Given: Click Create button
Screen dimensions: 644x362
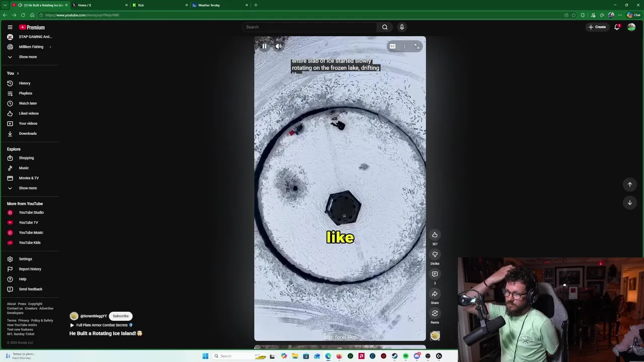Looking at the screenshot, I should point(597,27).
